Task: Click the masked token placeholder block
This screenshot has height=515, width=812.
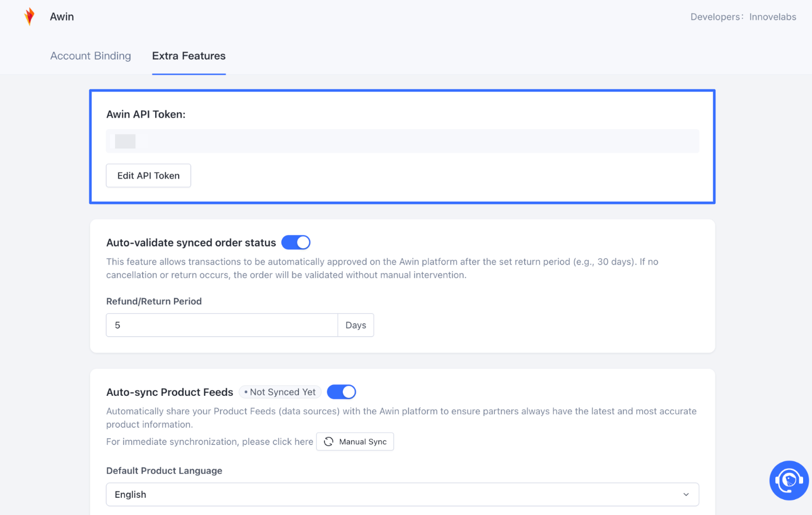Action: [x=125, y=141]
